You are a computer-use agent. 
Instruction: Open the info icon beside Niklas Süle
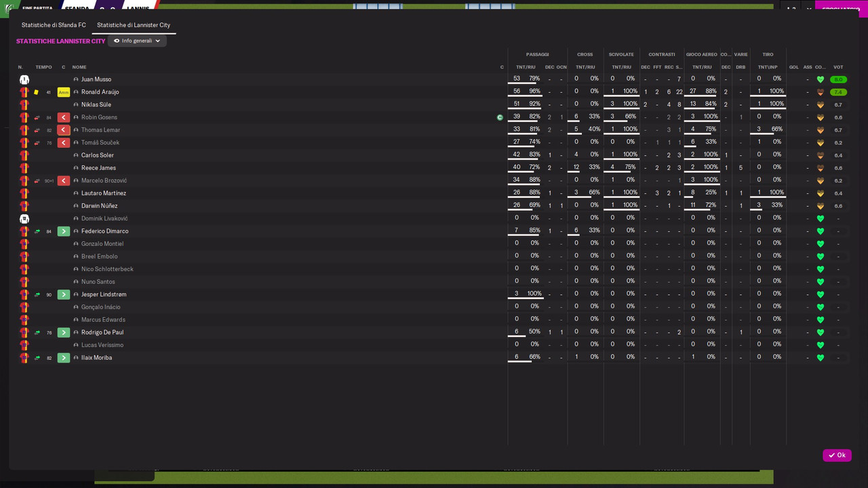tap(76, 105)
